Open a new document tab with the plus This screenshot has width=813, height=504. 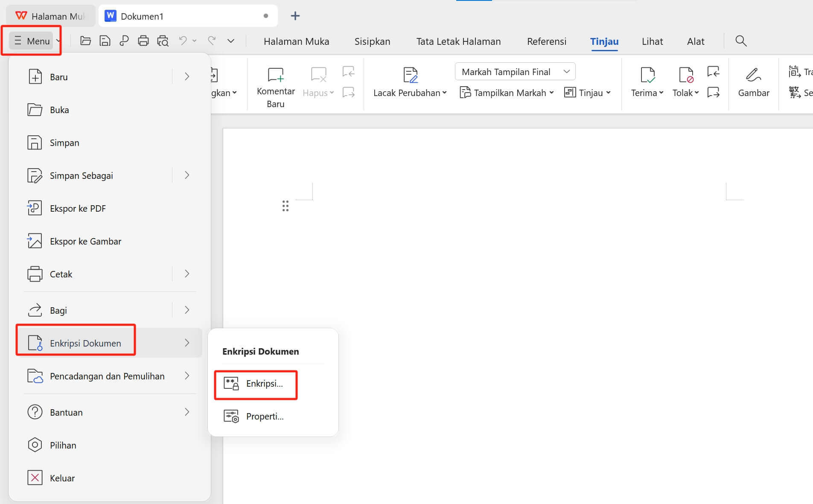click(295, 16)
